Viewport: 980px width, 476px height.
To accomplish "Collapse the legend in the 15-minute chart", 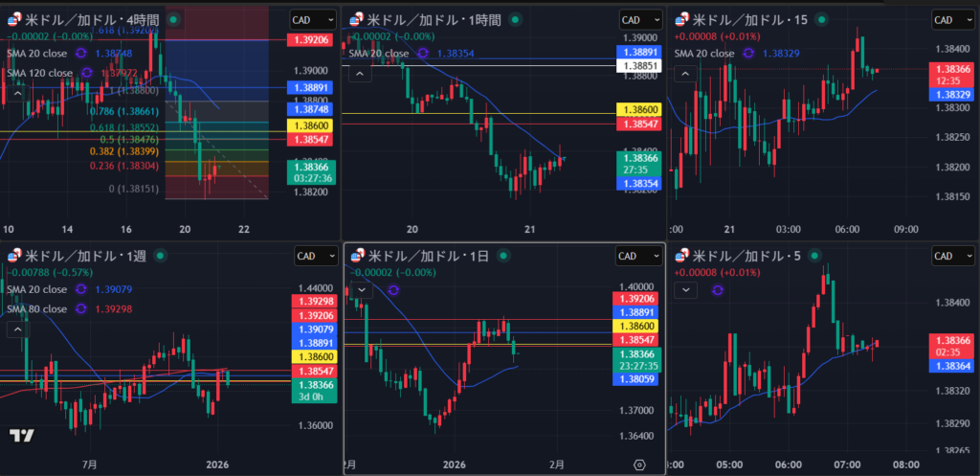I will (x=683, y=73).
